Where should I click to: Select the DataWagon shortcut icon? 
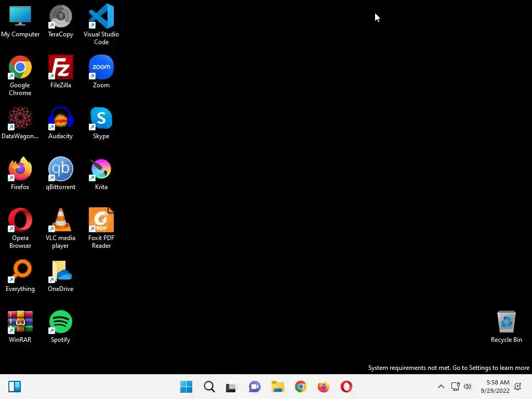click(20, 123)
